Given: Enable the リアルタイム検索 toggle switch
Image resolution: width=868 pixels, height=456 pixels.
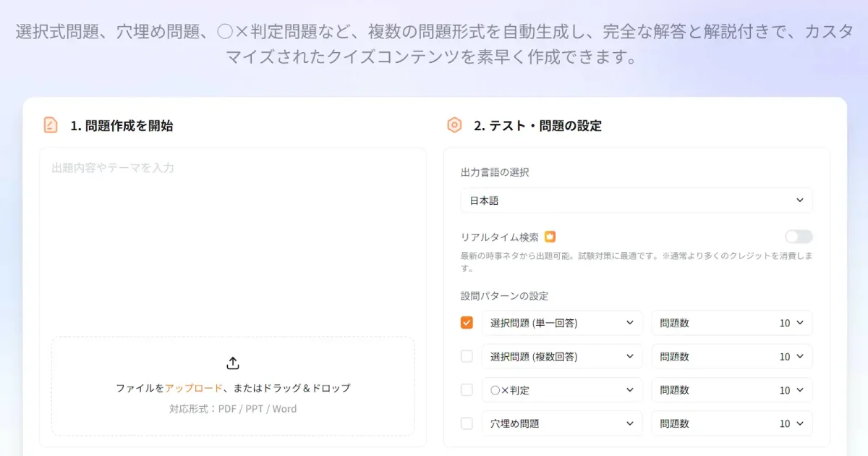Looking at the screenshot, I should click(797, 236).
